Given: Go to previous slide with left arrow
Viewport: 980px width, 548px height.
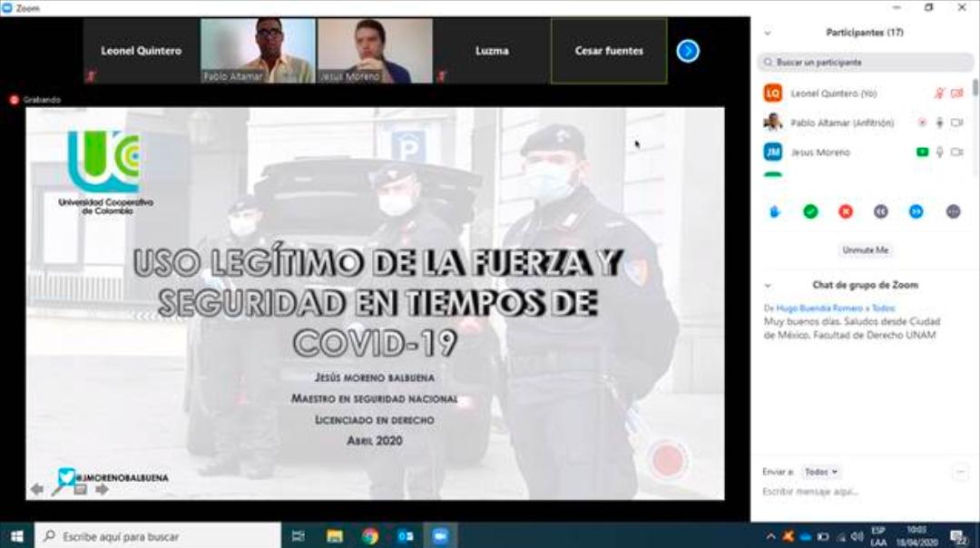Looking at the screenshot, I should 37,489.
